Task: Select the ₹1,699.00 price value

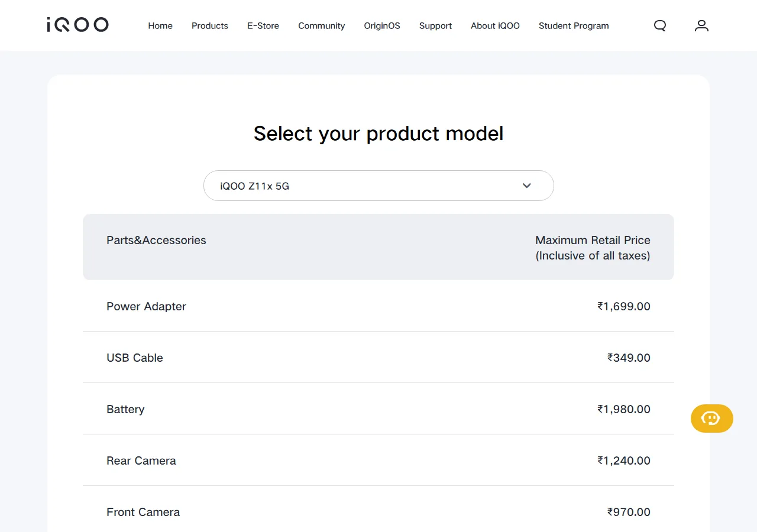Action: coord(624,306)
